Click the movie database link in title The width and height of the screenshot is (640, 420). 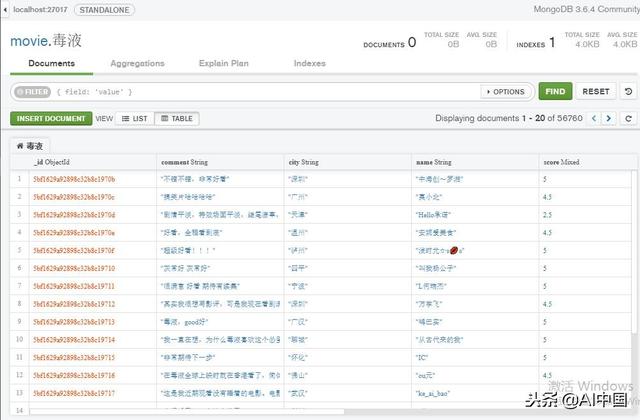[x=29, y=41]
